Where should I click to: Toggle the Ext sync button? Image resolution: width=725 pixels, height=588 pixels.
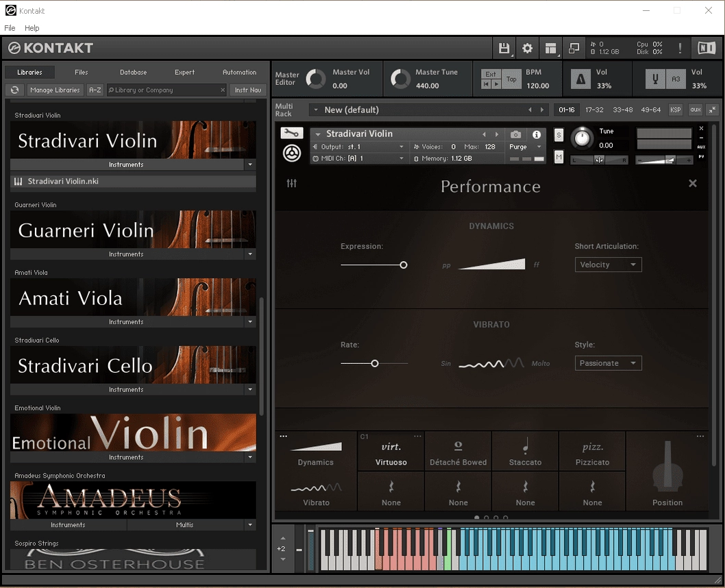[x=491, y=74]
